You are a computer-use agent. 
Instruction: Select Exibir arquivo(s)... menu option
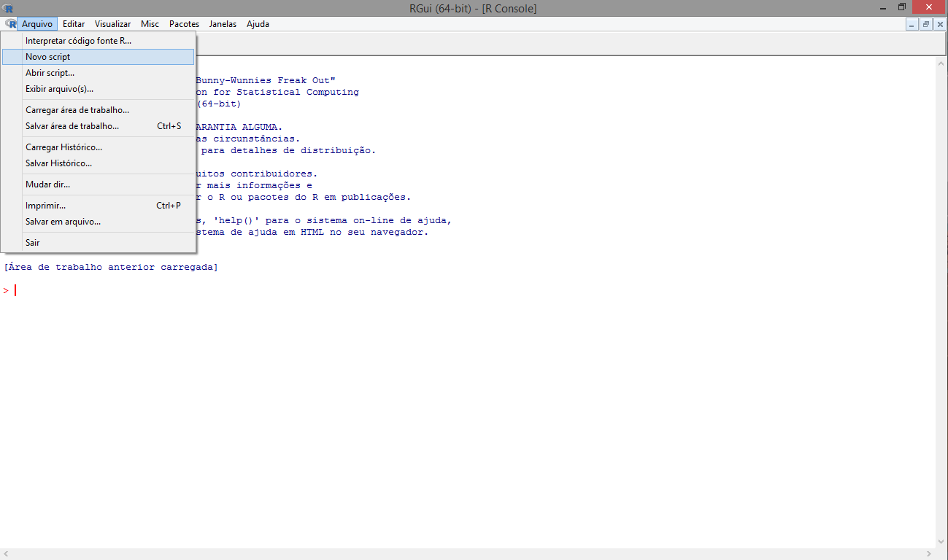[x=59, y=89]
